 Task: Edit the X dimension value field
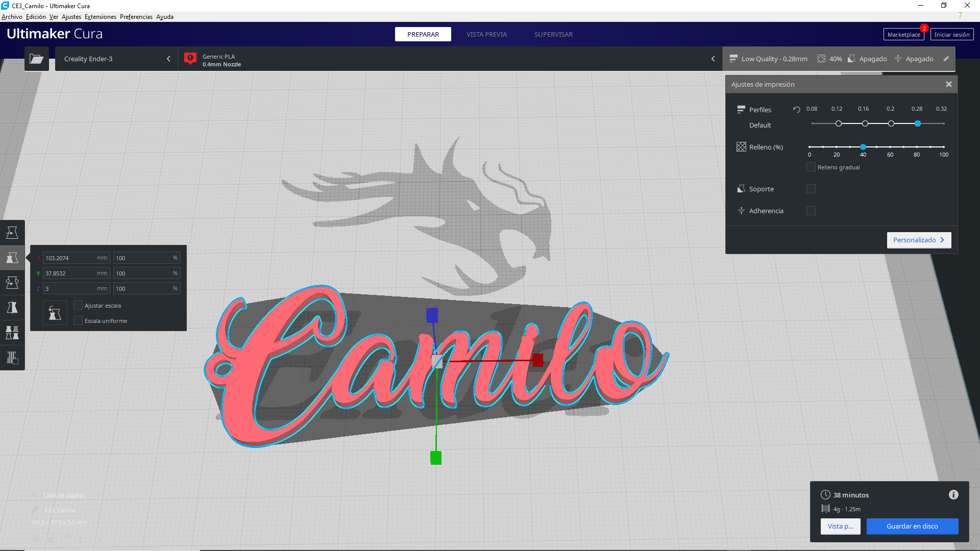coord(76,258)
